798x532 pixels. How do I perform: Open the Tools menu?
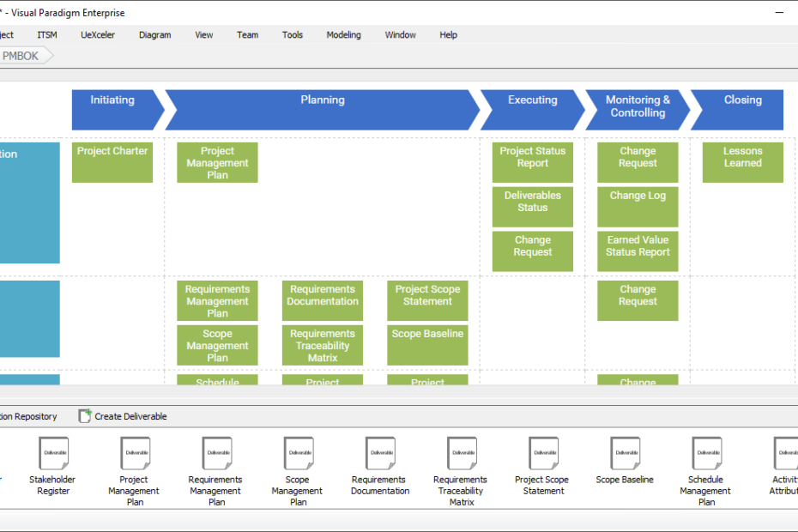tap(292, 34)
